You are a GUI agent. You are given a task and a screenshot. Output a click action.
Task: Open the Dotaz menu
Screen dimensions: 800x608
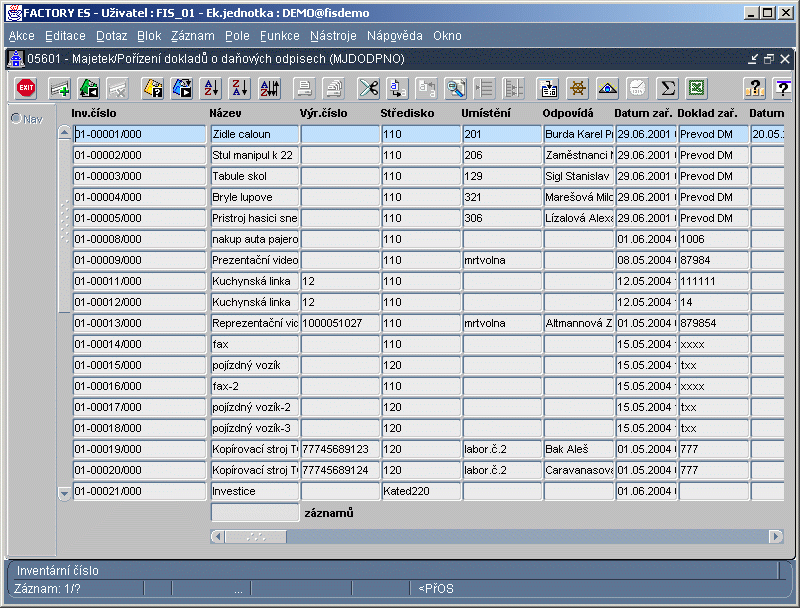111,36
